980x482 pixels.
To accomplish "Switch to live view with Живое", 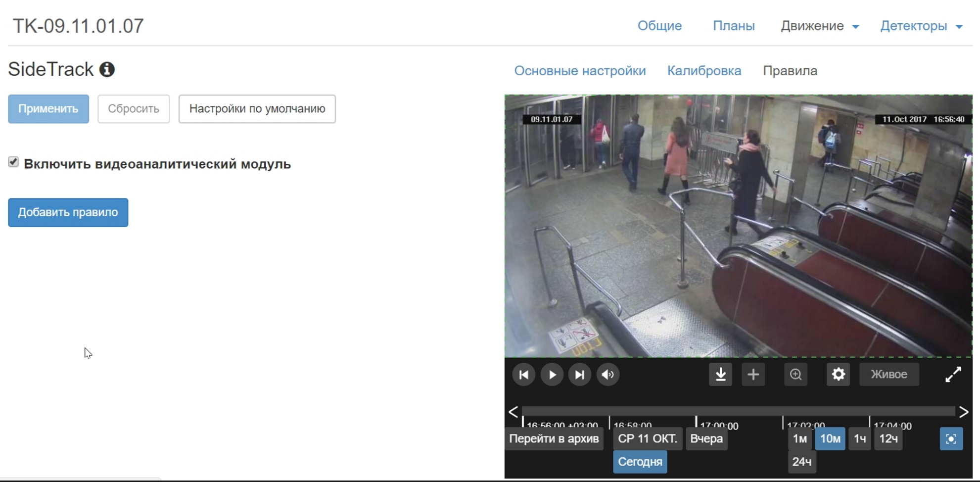I will [889, 375].
